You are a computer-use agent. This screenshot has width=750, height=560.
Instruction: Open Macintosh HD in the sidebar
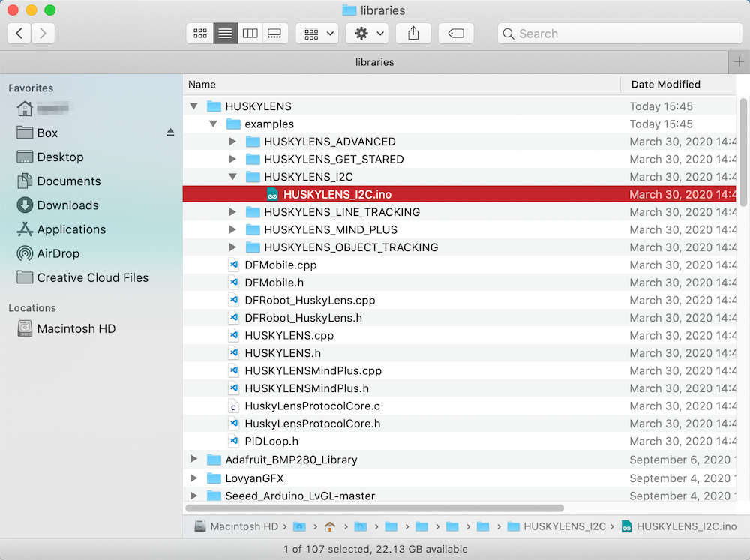click(67, 329)
